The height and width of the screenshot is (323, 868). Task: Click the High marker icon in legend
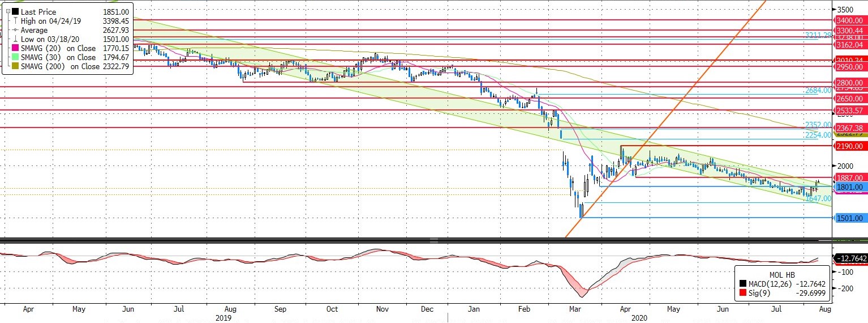tap(15, 20)
